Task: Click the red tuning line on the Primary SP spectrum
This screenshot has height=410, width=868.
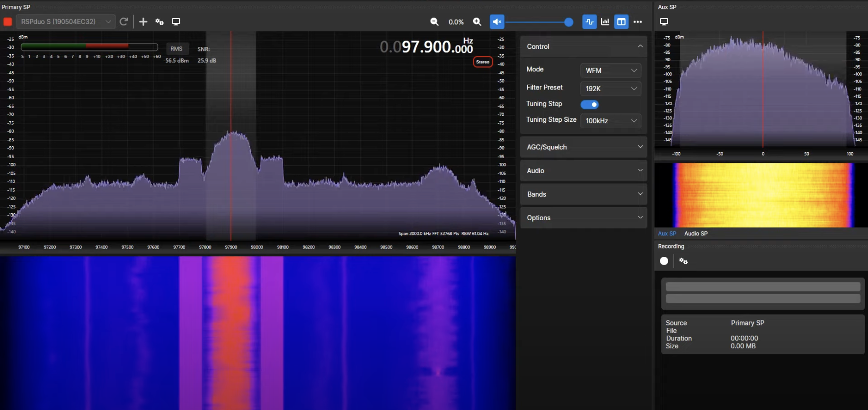Action: [x=231, y=137]
